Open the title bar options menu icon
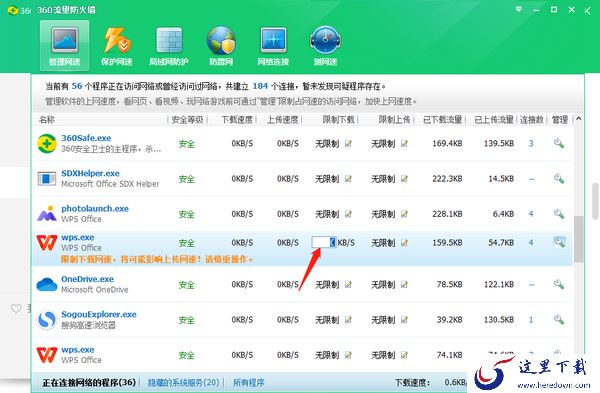 click(519, 9)
